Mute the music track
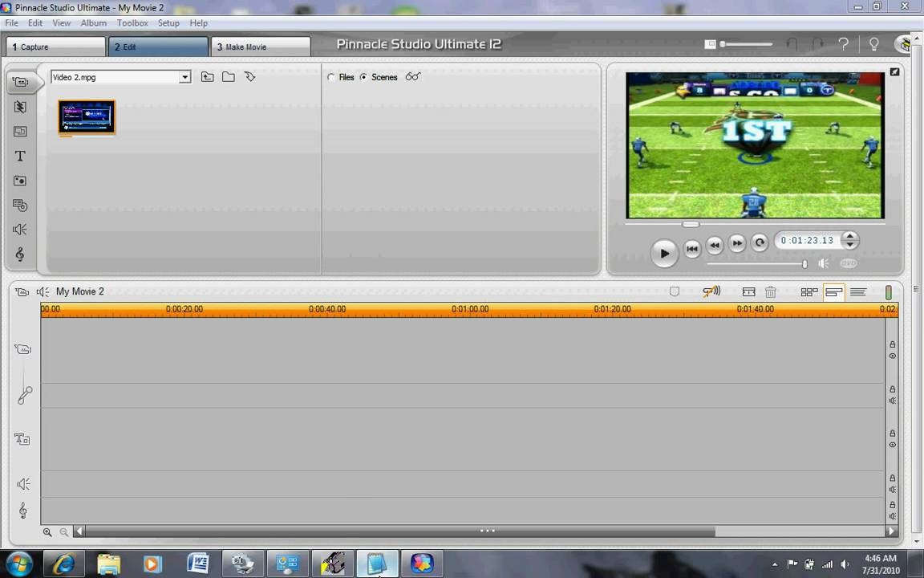924x578 pixels. point(892,517)
